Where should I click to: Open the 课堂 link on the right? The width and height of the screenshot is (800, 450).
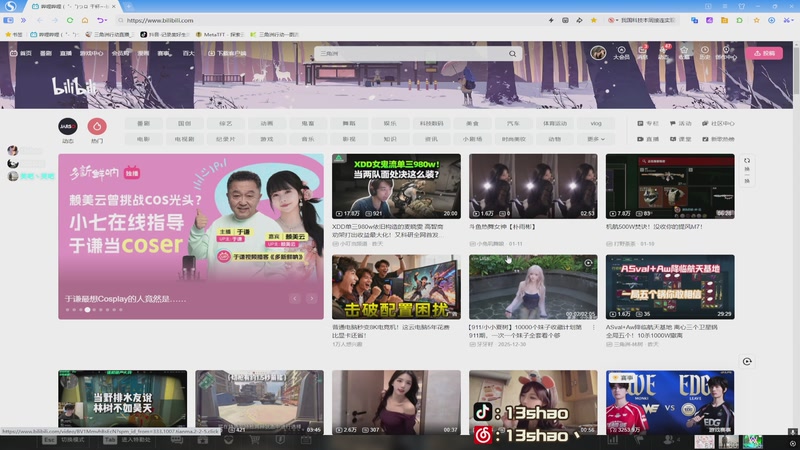[680, 139]
